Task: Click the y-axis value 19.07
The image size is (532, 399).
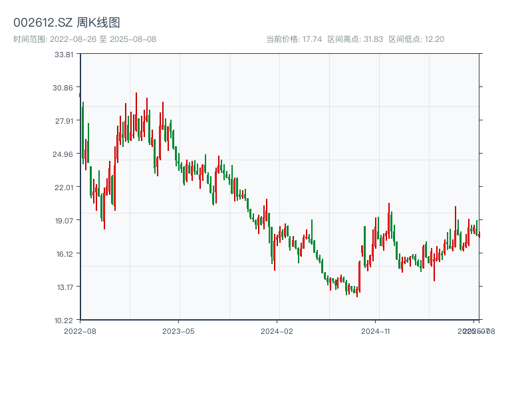Action: [x=64, y=221]
